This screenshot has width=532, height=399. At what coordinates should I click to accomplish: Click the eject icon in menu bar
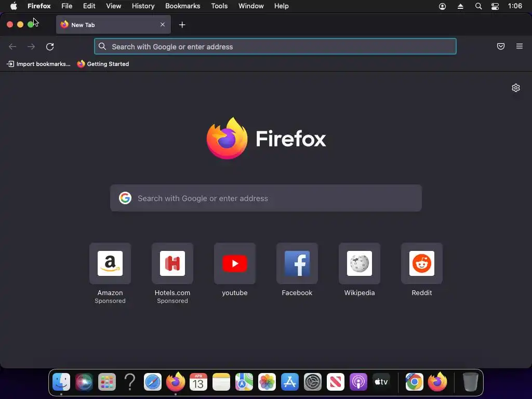click(x=460, y=6)
